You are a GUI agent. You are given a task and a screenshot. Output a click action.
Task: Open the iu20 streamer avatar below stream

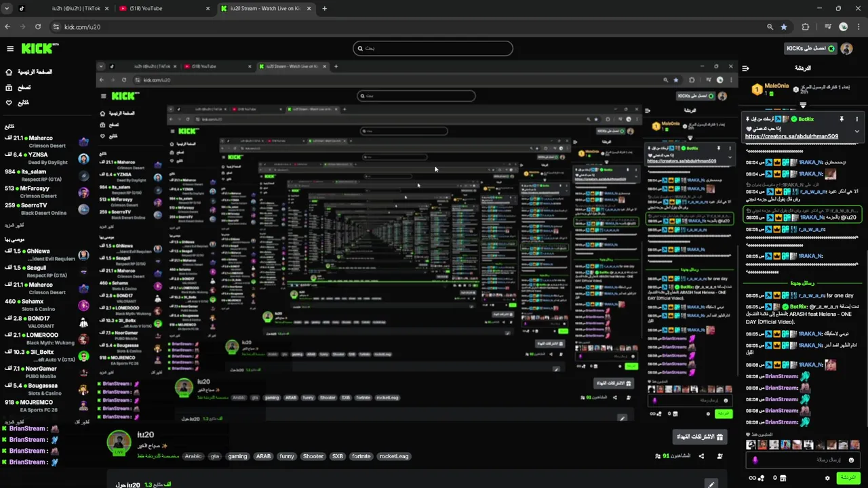coord(119,442)
